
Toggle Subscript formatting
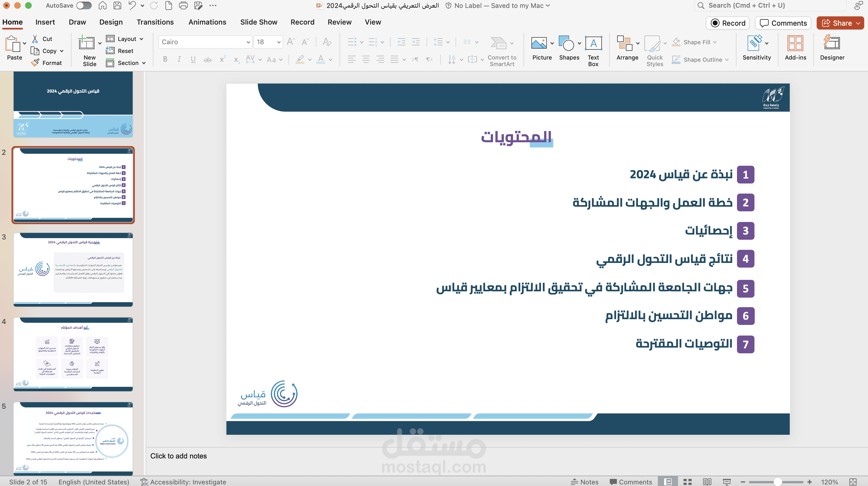click(x=237, y=60)
